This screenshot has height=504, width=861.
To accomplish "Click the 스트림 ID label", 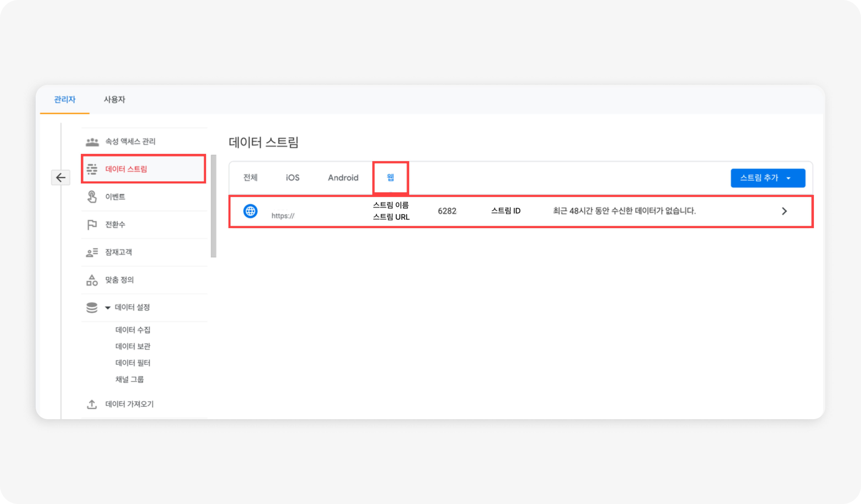I will tap(506, 211).
